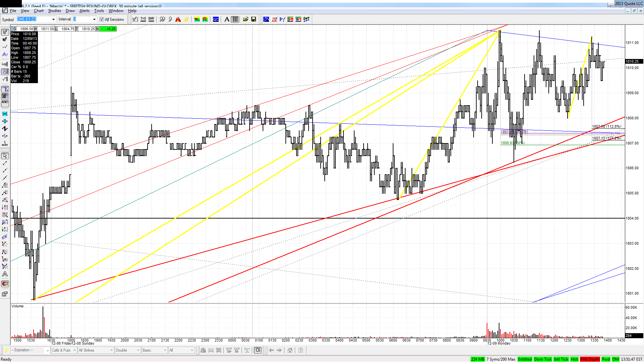Click the Pwd status button
Image resolution: width=644 pixels, height=362 pixels.
click(606, 359)
